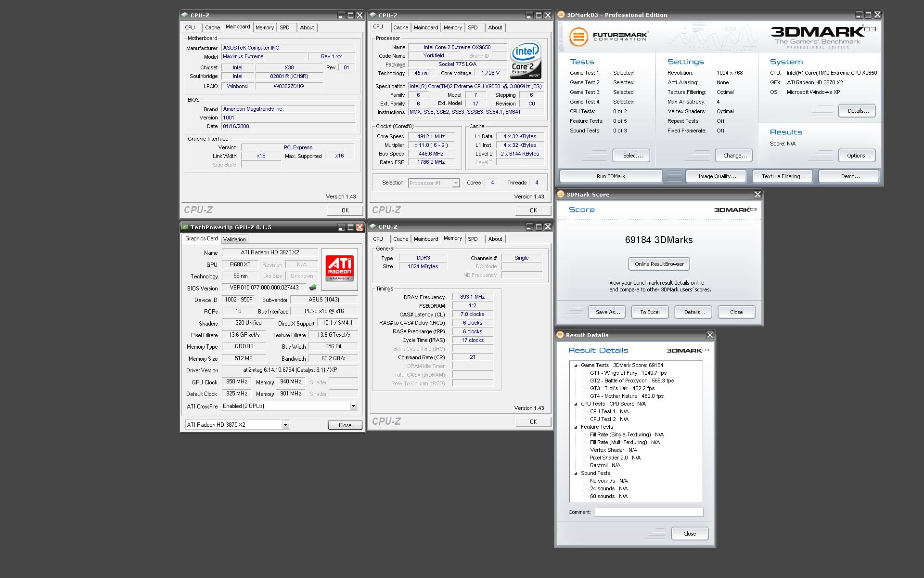The height and width of the screenshot is (578, 924).
Task: Open the Online ResultBrowser
Action: (659, 264)
